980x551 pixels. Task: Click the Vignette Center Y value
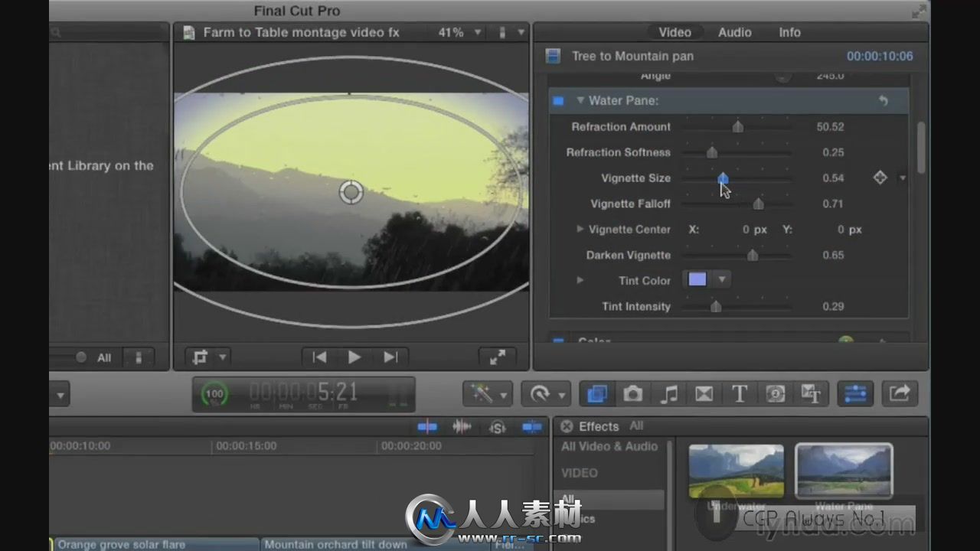click(840, 229)
